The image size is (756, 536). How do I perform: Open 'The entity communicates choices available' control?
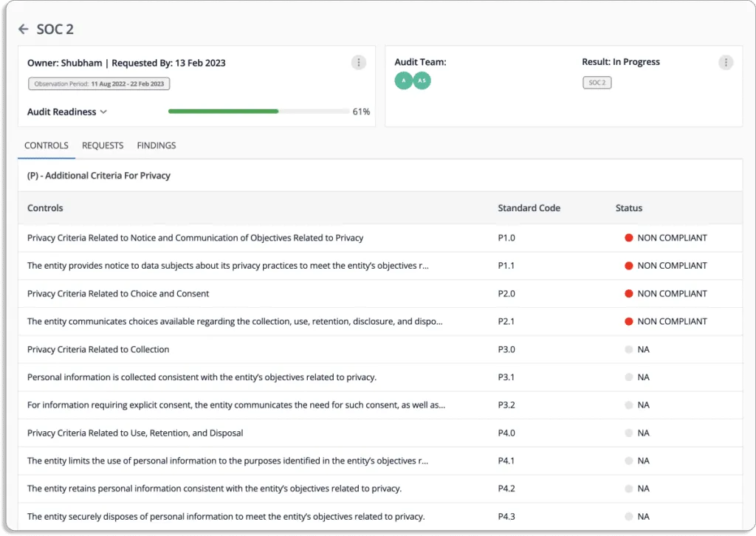[x=235, y=321]
